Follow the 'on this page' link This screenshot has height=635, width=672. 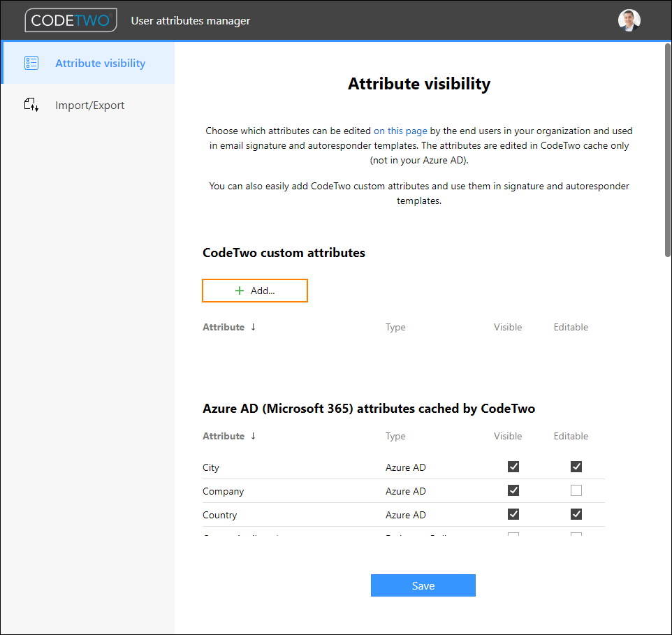(x=400, y=131)
